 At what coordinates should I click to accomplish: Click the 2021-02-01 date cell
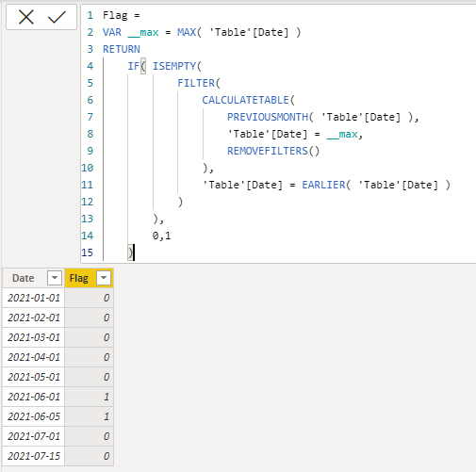click(x=33, y=317)
